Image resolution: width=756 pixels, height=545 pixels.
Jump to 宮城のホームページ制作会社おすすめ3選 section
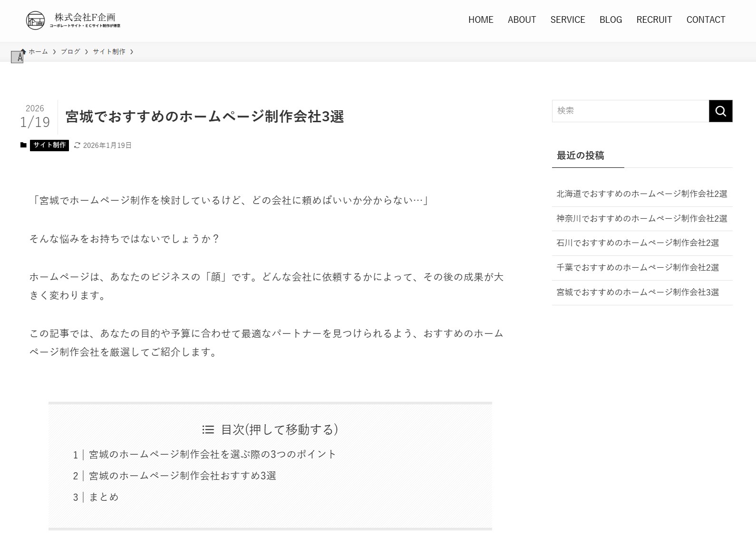(x=183, y=476)
